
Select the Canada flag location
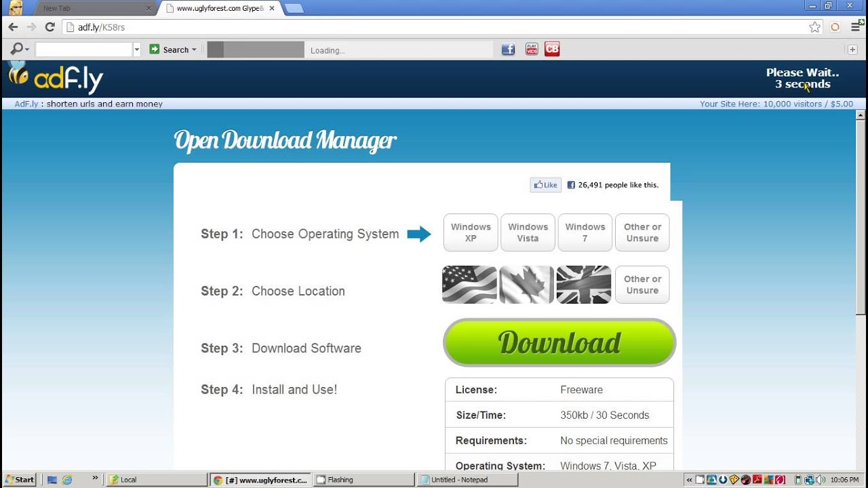(x=527, y=285)
